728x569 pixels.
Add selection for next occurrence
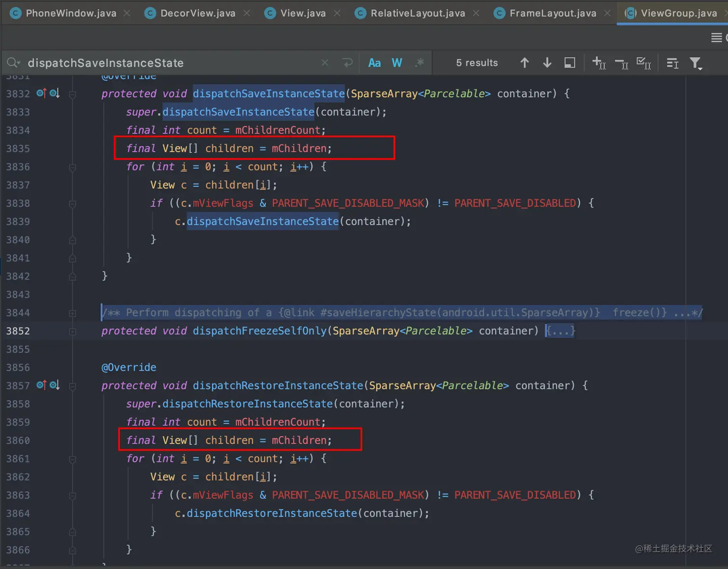tap(598, 63)
